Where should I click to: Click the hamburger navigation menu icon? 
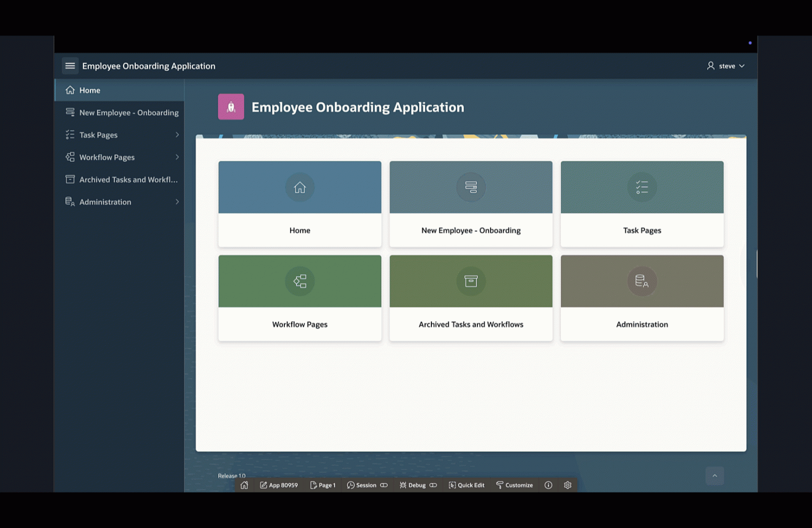point(70,66)
